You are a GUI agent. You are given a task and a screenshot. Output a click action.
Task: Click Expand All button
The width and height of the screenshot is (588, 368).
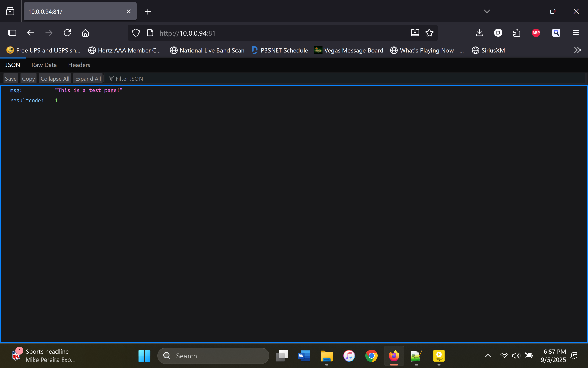pos(88,79)
